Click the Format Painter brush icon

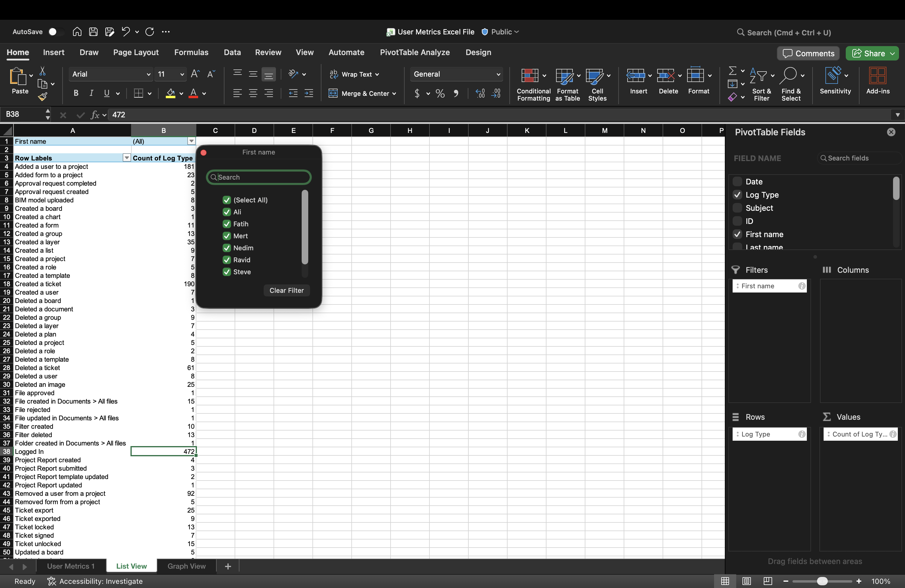[x=42, y=97]
